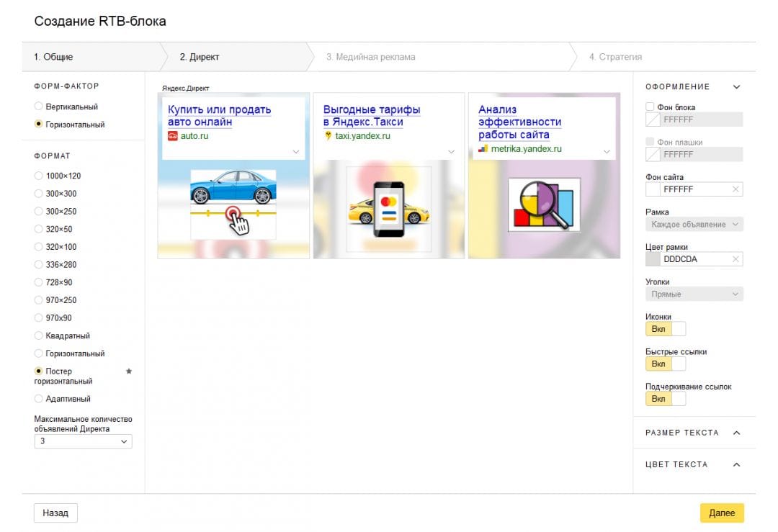Go to step 3. Медийная реклама
The image size is (778, 532).
click(443, 57)
